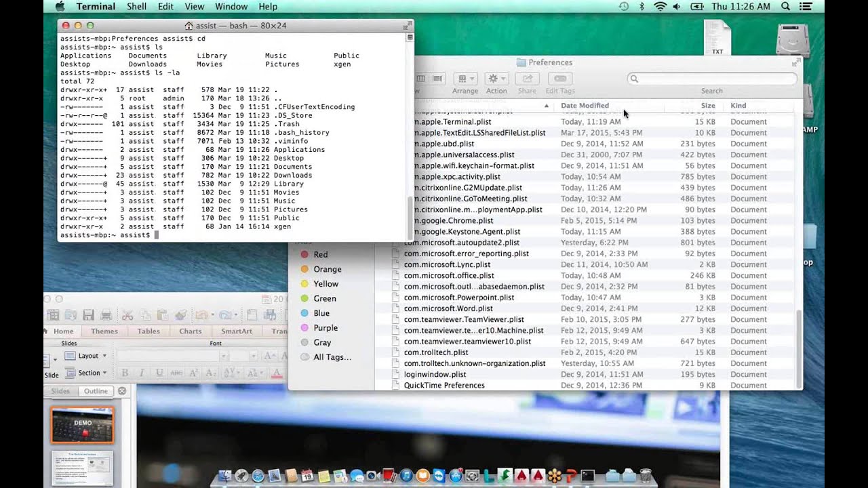The height and width of the screenshot is (488, 868).
Task: Open the Shell menu
Action: tap(136, 6)
